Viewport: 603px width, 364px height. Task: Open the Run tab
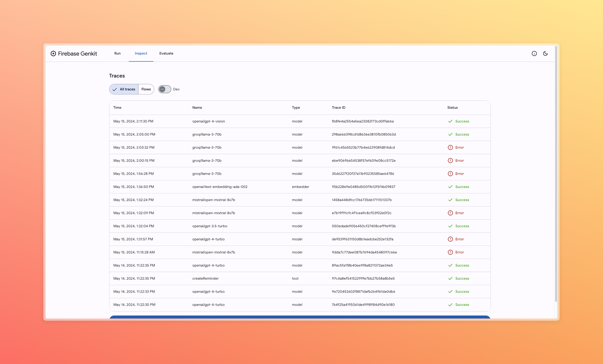(x=117, y=53)
